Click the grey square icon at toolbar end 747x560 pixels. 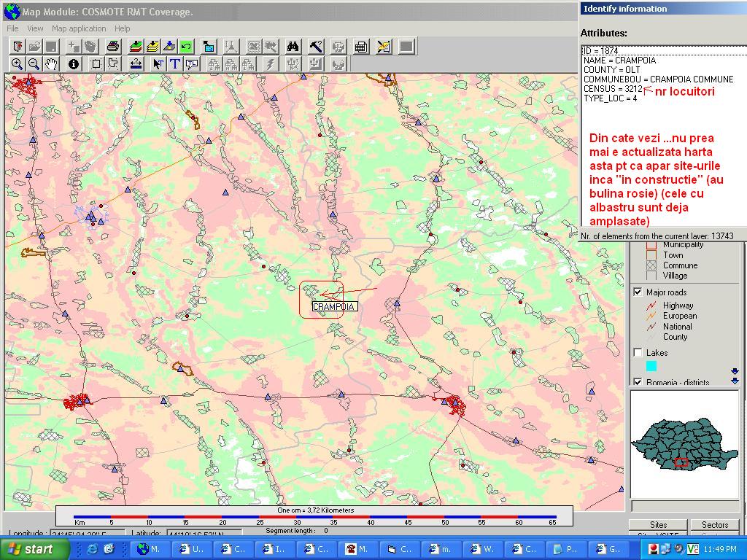(x=406, y=47)
